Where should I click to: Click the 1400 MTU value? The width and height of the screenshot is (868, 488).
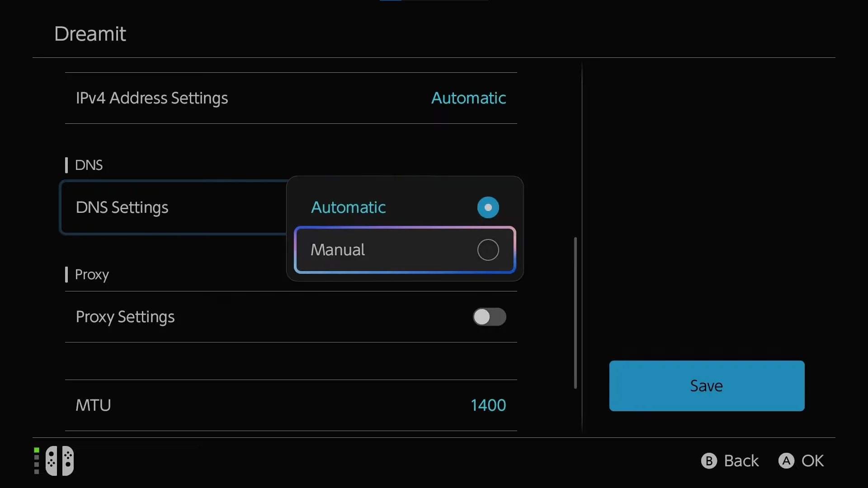pos(488,405)
